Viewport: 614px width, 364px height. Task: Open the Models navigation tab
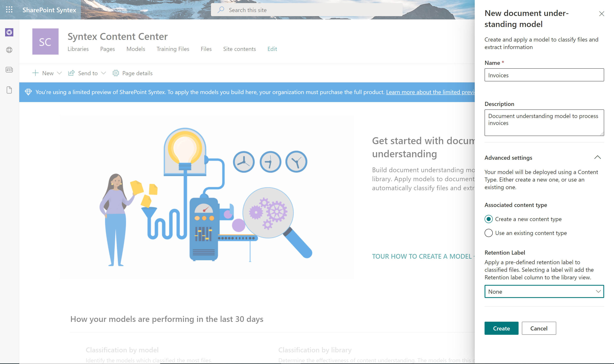click(136, 49)
